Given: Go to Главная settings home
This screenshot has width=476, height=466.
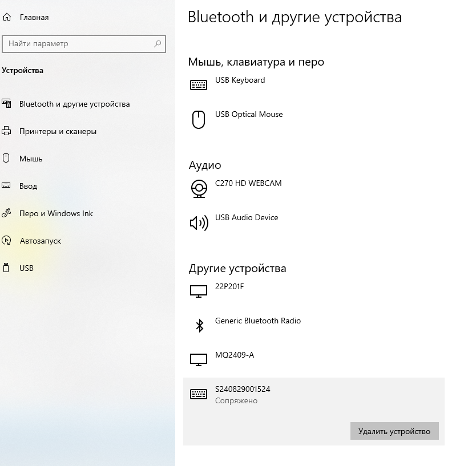Looking at the screenshot, I should pos(34,18).
